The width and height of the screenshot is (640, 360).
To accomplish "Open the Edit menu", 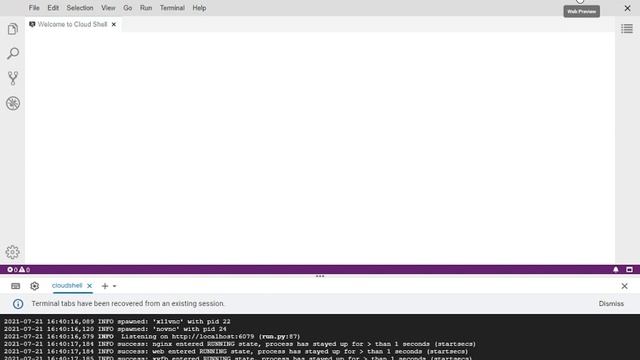I will (x=53, y=8).
